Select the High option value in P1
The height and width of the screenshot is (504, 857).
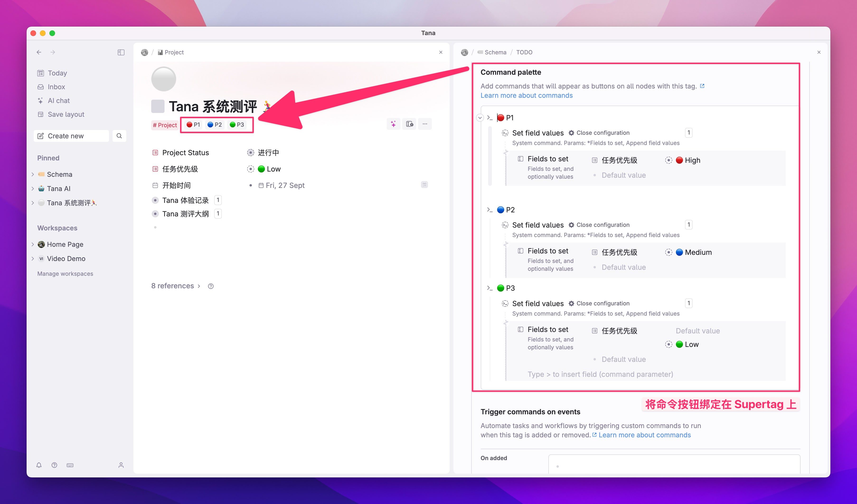[688, 160]
